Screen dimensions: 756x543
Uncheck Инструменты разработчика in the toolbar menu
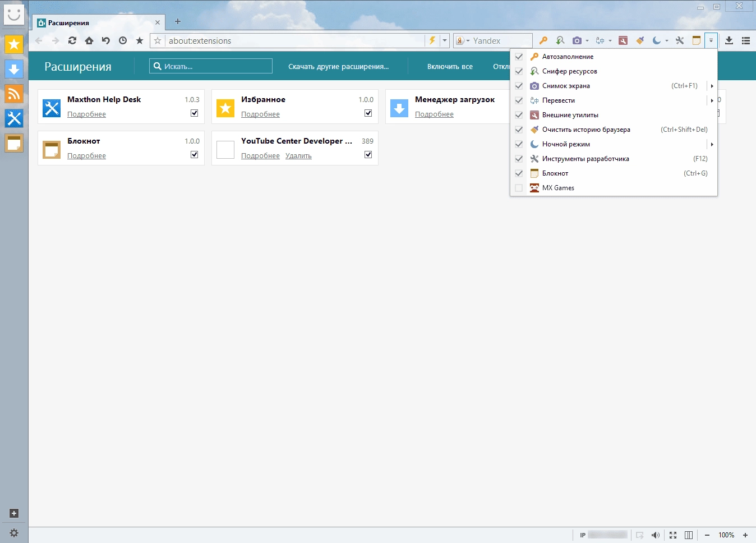click(x=519, y=159)
